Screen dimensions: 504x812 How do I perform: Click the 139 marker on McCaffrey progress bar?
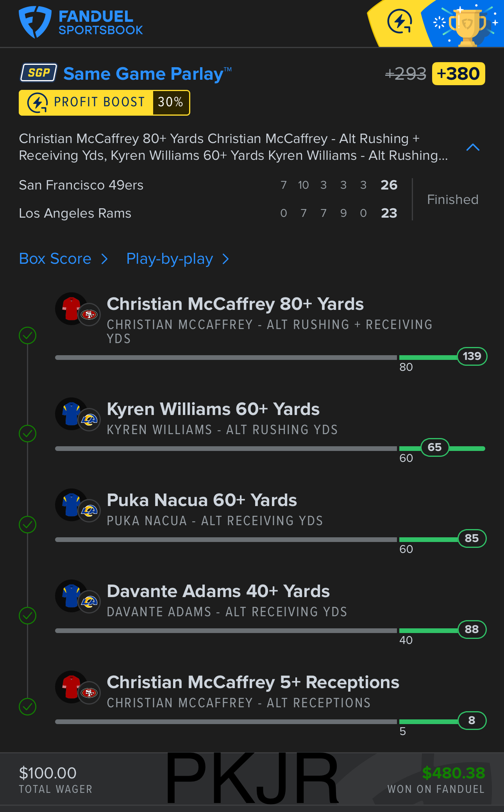[x=472, y=356]
